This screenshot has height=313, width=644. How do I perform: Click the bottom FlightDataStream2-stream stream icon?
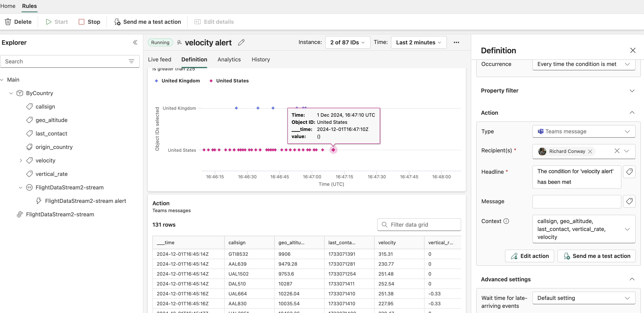click(x=20, y=214)
